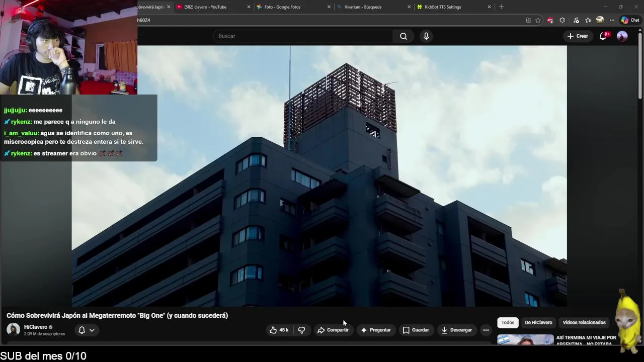The image size is (644, 362).
Task: Click the video title text
Action: tap(117, 315)
